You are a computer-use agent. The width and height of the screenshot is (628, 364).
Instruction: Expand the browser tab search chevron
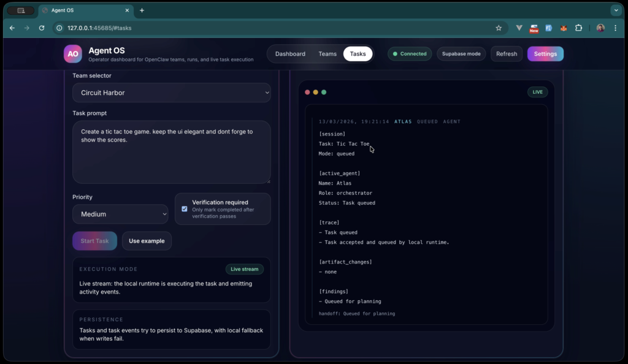[x=615, y=10]
